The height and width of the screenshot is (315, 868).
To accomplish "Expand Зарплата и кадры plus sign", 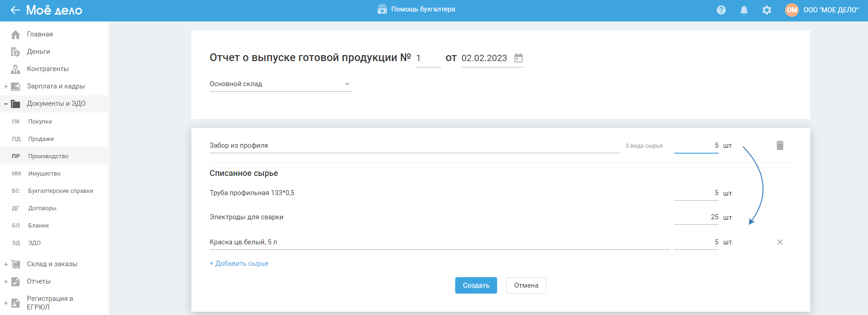I will (6, 87).
